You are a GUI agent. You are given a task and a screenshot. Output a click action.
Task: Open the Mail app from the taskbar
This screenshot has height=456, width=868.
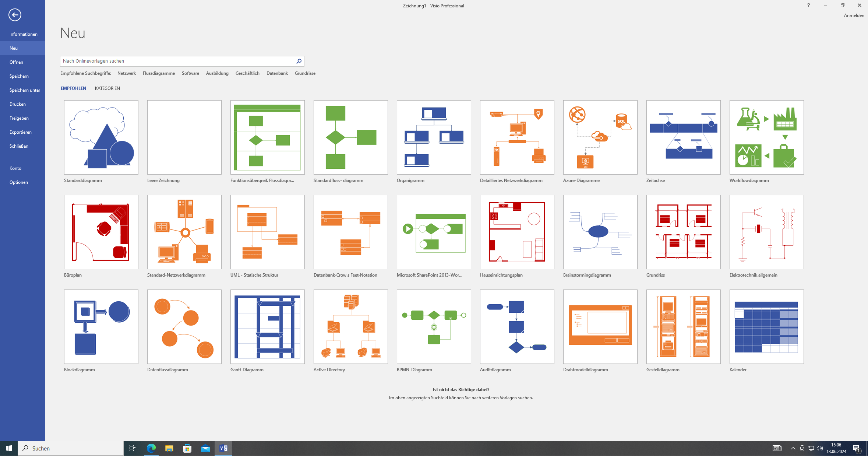(205, 448)
